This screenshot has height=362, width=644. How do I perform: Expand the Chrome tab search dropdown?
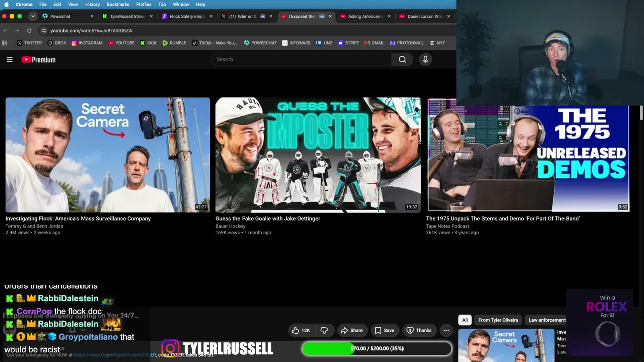[x=33, y=16]
